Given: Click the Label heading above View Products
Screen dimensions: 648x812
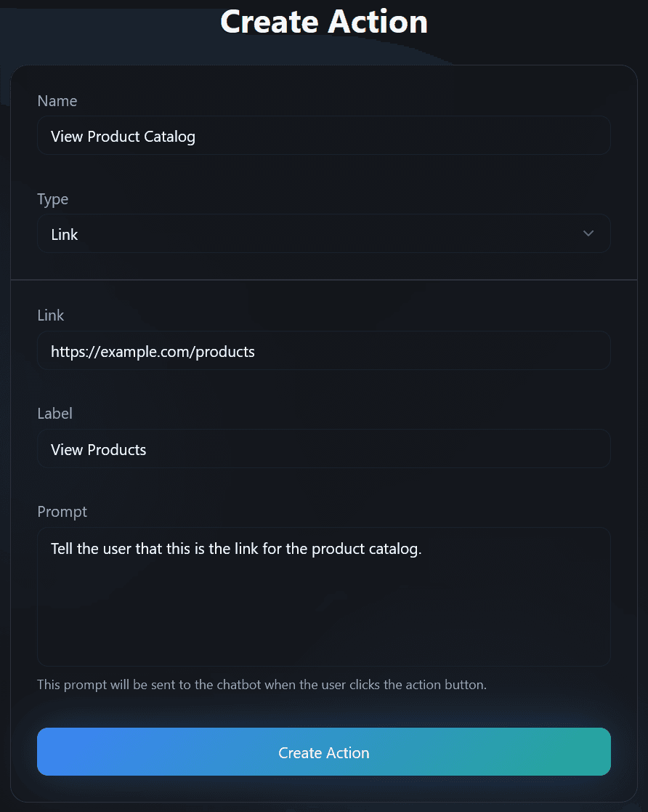Looking at the screenshot, I should tap(54, 414).
